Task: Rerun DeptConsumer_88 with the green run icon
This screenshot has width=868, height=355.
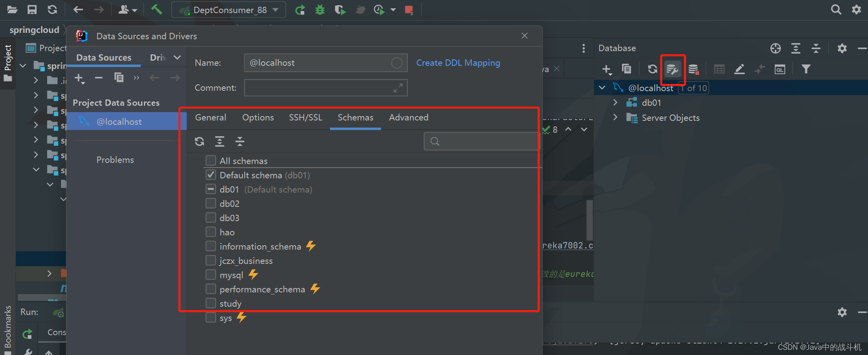Action: point(300,10)
